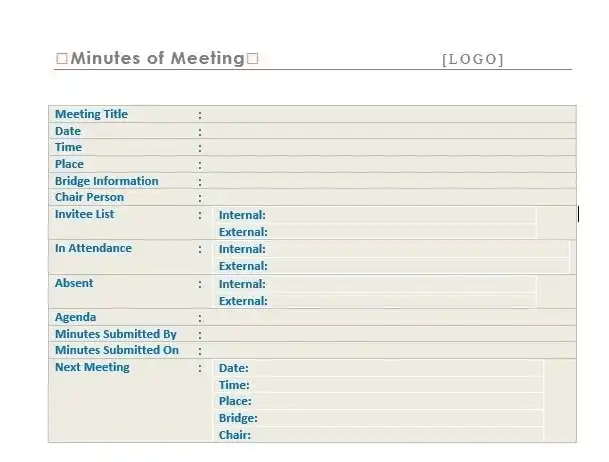
Task: Click the Minutes Submitted On field
Action: click(390, 351)
